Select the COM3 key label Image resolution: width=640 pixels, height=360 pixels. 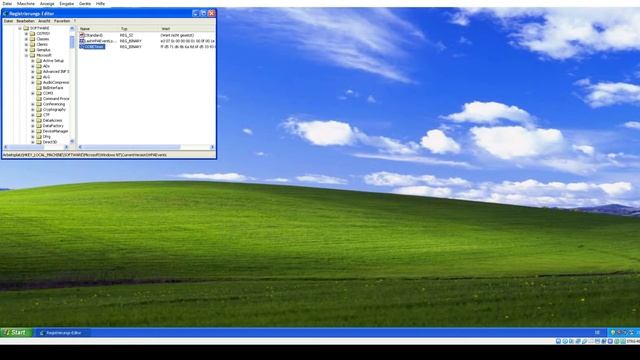tap(48, 93)
